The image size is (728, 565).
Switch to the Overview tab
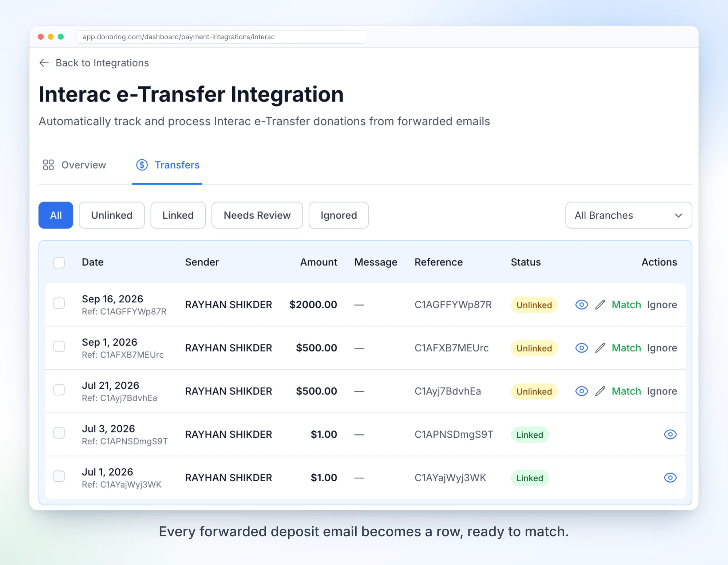point(74,165)
